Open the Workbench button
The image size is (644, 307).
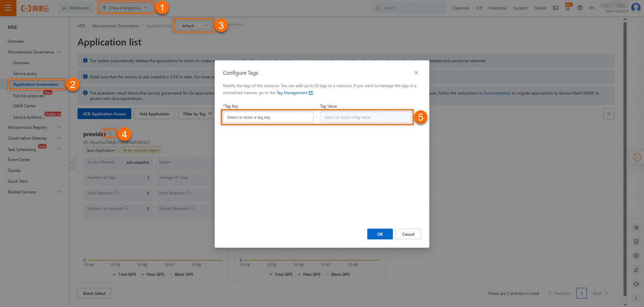pyautogui.click(x=76, y=8)
